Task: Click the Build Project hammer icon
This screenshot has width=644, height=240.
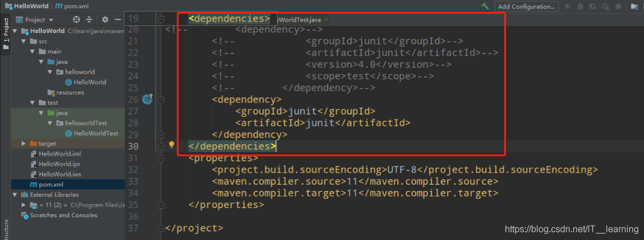Action: pos(485,6)
